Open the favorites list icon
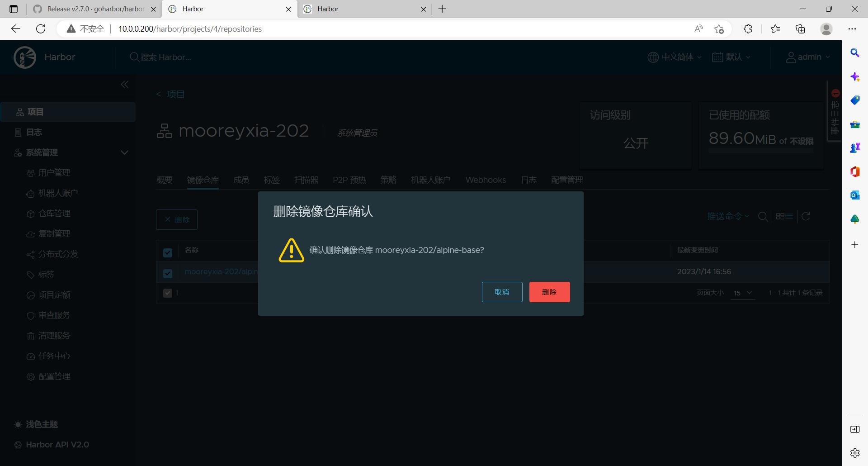 click(775, 29)
